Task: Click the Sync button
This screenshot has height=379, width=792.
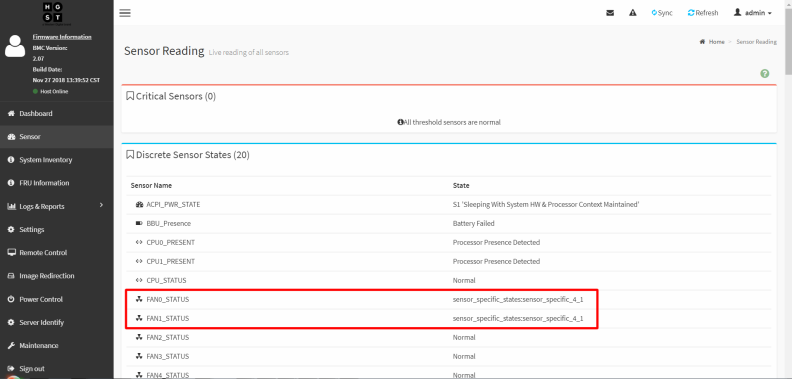Action: coord(662,13)
